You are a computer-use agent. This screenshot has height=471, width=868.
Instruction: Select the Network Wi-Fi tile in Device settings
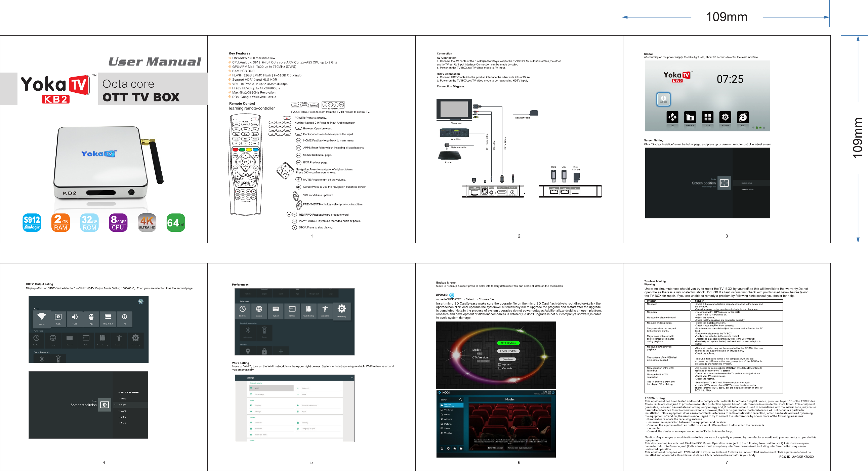pyautogui.click(x=41, y=318)
